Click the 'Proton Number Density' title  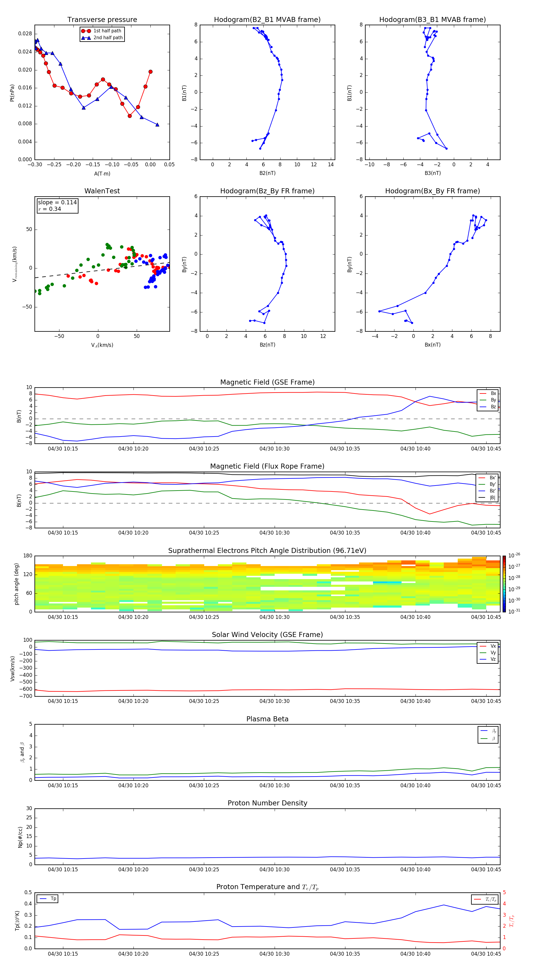coord(267,803)
